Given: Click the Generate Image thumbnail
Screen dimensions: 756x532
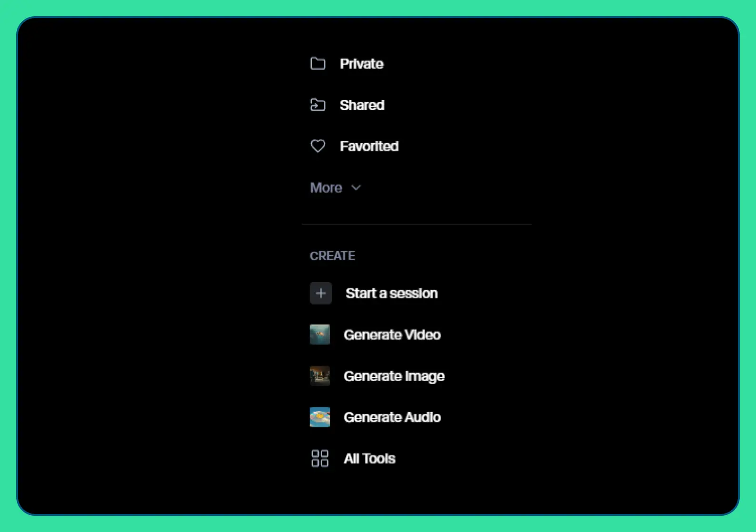Looking at the screenshot, I should point(319,376).
